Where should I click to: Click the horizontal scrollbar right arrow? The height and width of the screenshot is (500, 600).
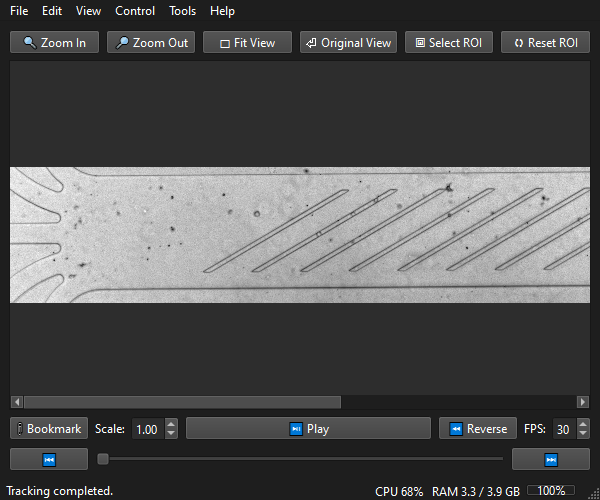(x=583, y=402)
